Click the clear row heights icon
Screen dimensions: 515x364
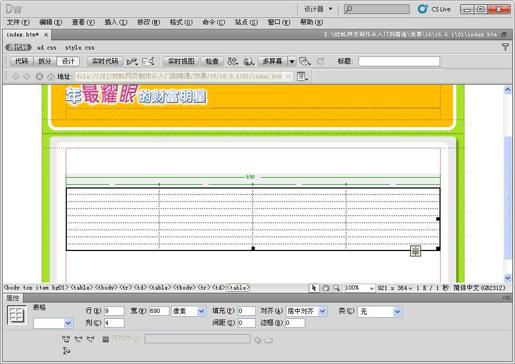[x=66, y=351]
